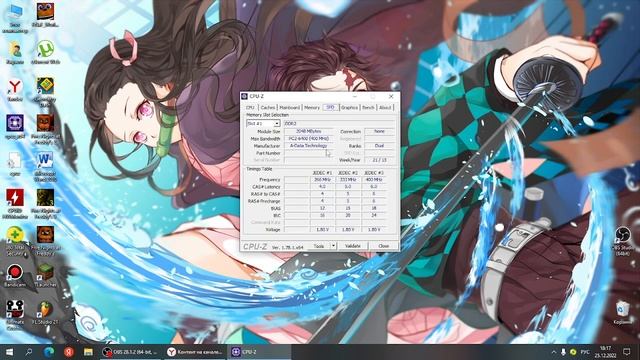The image size is (640, 360).
Task: Click the empty Part Number field
Action: click(309, 153)
